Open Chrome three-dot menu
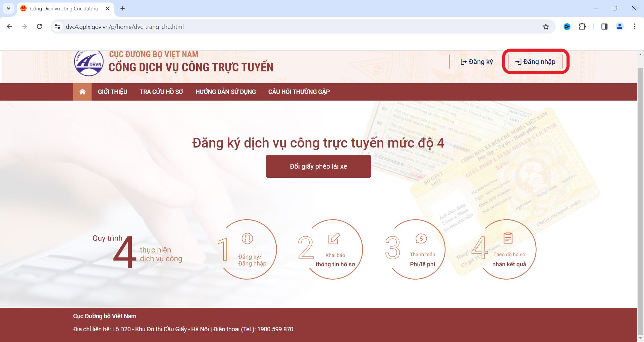The image size is (644, 342). [x=634, y=27]
